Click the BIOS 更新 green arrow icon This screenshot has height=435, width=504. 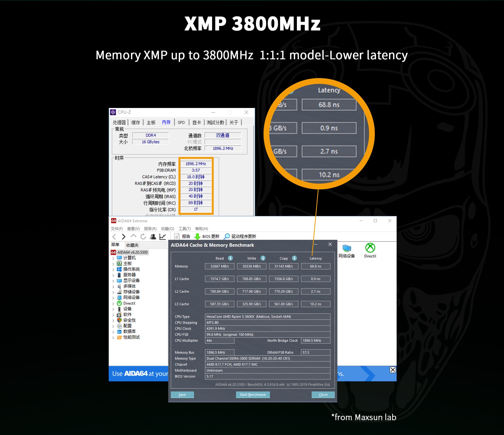pos(197,236)
